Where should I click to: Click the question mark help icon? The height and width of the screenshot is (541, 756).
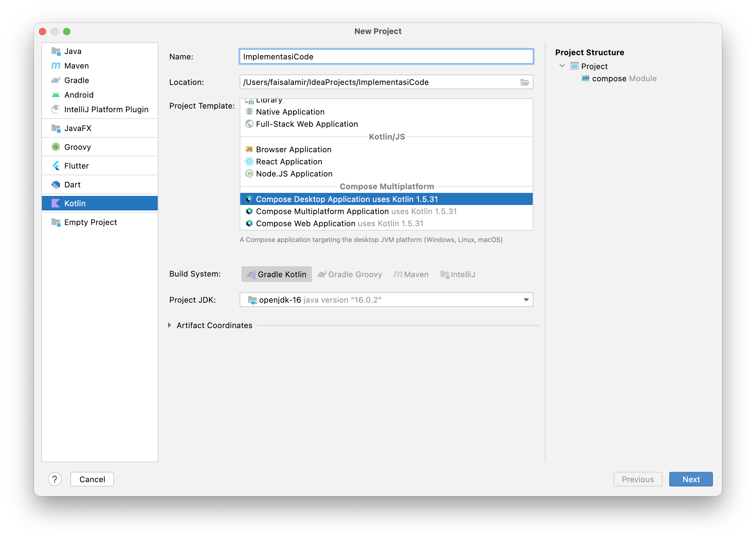[55, 479]
